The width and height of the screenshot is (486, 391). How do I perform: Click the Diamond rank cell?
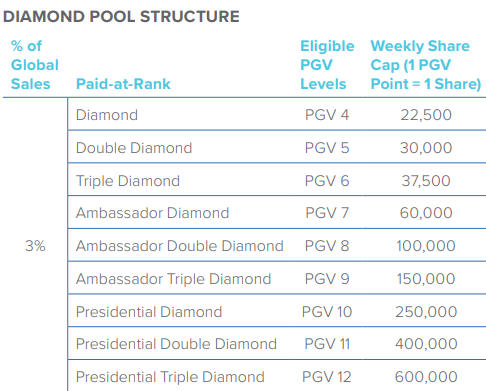click(x=107, y=115)
